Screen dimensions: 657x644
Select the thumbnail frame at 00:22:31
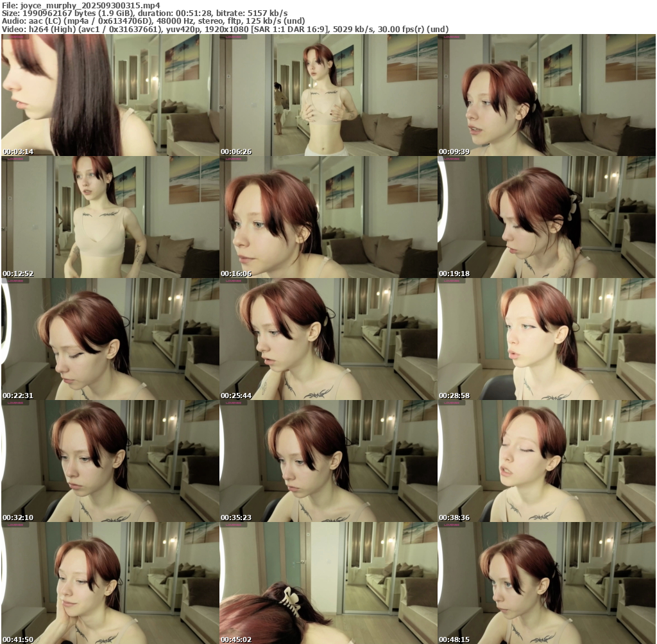coord(110,339)
